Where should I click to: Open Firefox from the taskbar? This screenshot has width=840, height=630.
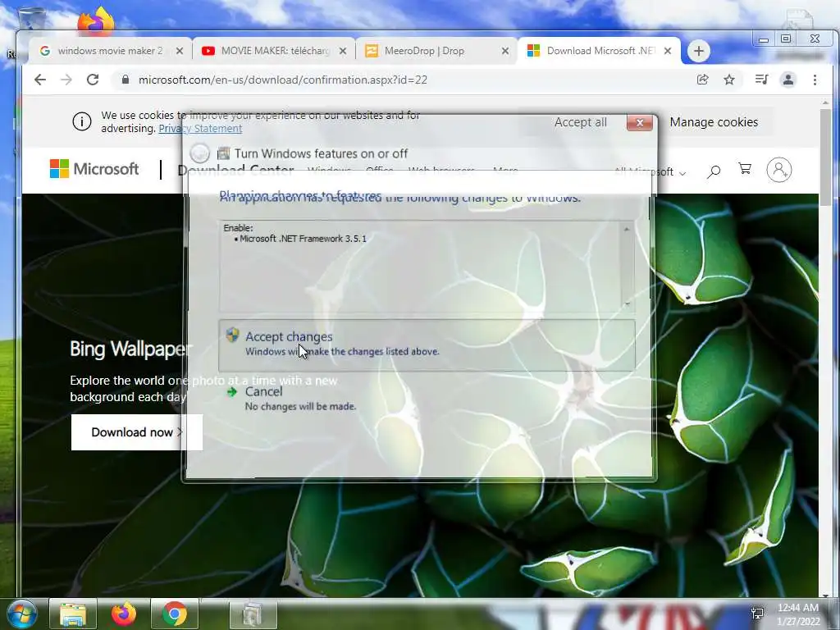coord(124,614)
